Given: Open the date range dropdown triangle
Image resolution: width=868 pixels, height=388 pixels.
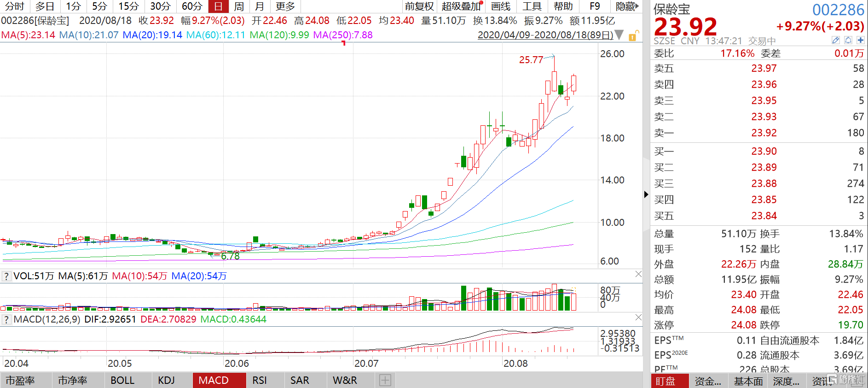Looking at the screenshot, I should tap(619, 35).
